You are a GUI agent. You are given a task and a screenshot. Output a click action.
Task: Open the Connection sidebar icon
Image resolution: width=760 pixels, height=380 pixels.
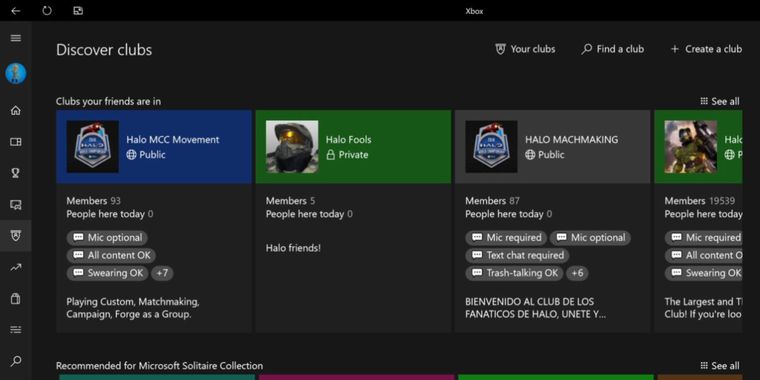coord(16,330)
